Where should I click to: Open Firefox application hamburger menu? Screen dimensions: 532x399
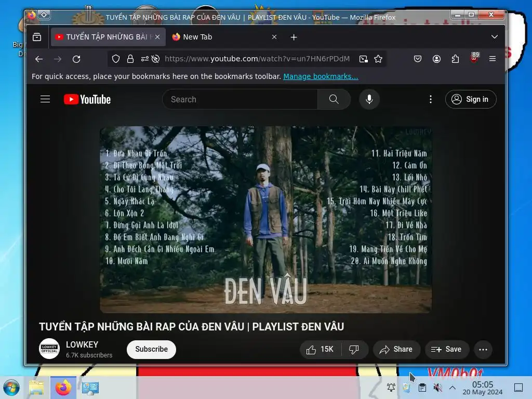tap(493, 59)
